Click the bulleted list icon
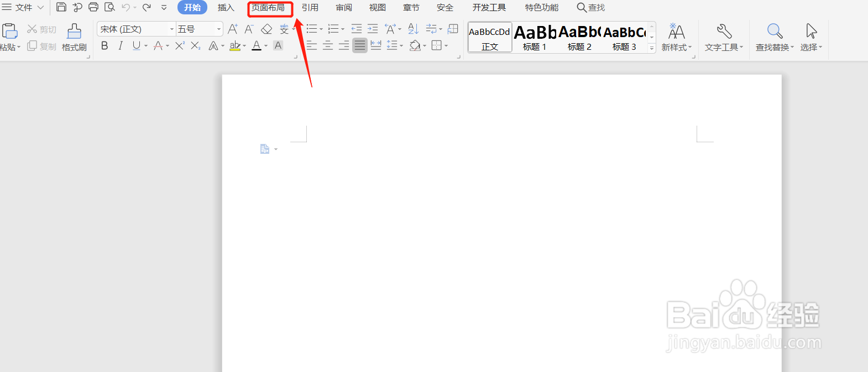 [312, 29]
